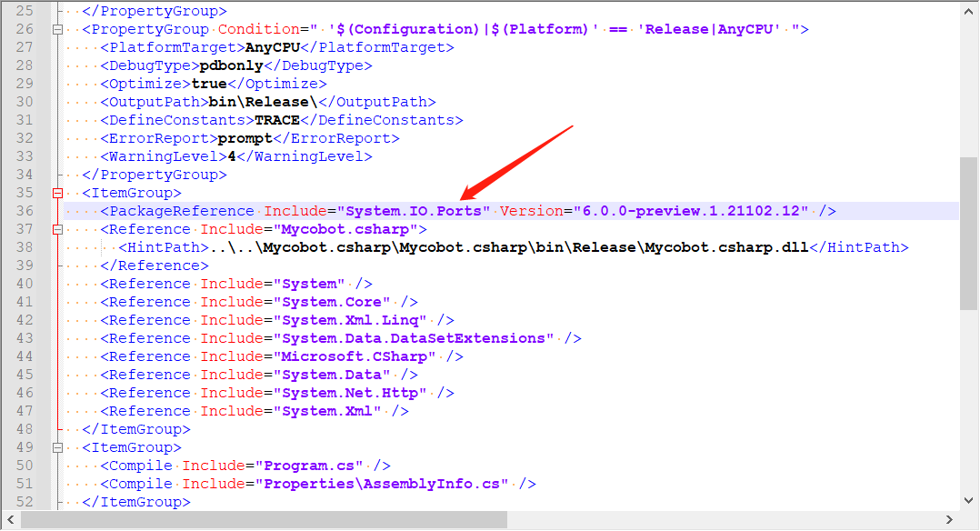Click the ErrorReport value prompt
This screenshot has height=531, width=980.
(245, 138)
